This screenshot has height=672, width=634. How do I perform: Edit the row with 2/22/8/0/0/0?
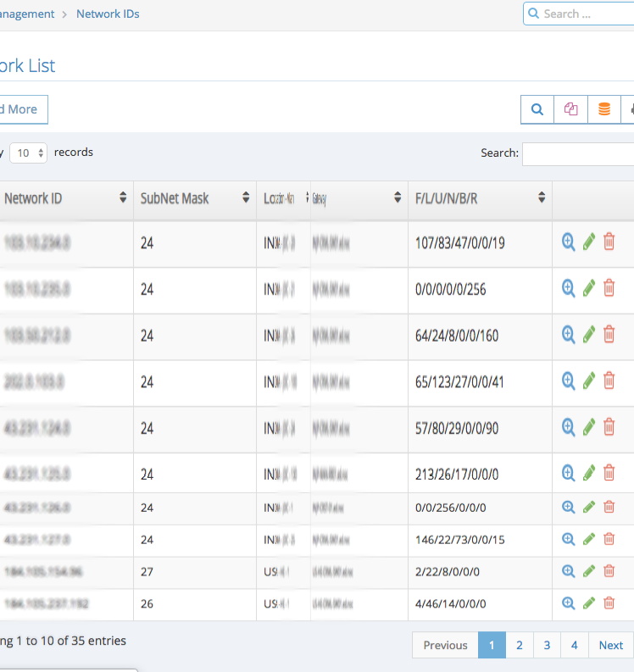pos(589,571)
